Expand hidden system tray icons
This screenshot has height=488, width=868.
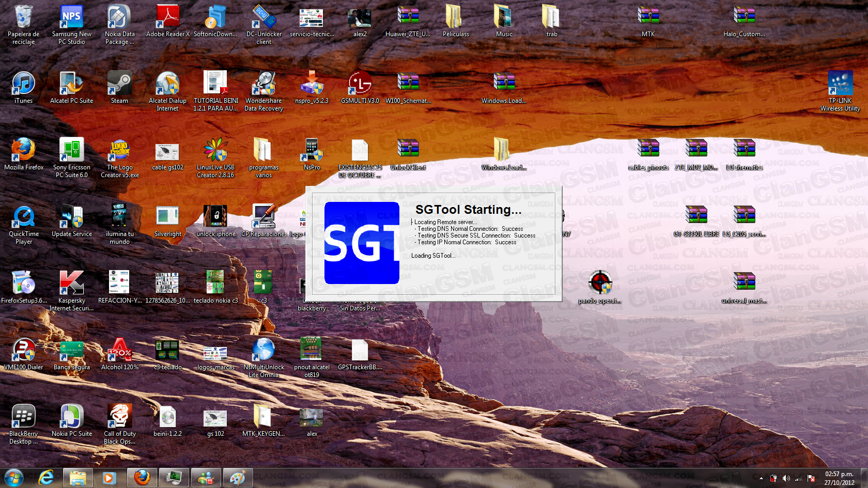click(x=761, y=478)
